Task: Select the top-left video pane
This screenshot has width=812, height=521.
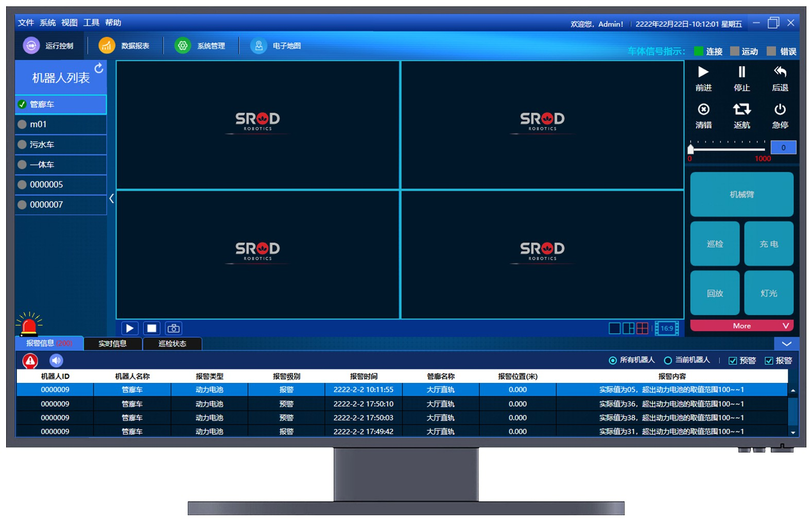Action: click(x=258, y=125)
